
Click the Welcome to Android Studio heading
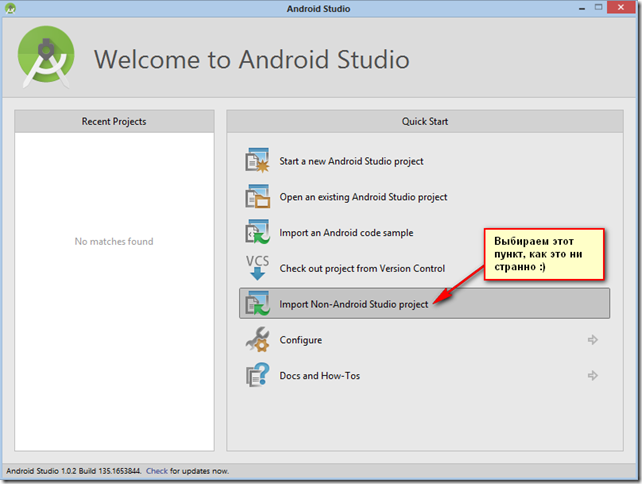point(251,59)
